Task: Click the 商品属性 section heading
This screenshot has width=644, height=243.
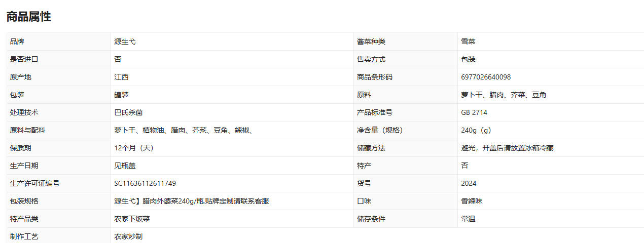Action: (28, 17)
